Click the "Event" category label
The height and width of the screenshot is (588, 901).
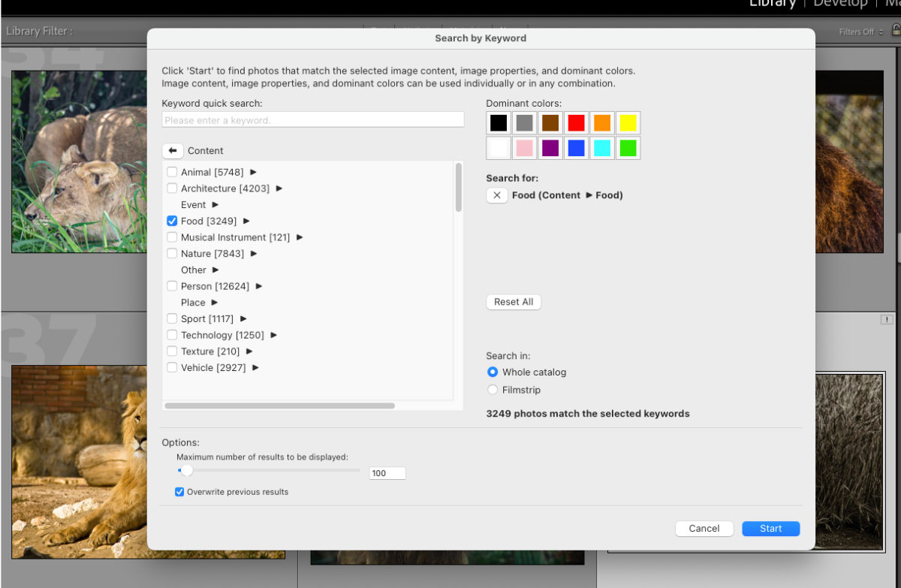[x=193, y=204]
